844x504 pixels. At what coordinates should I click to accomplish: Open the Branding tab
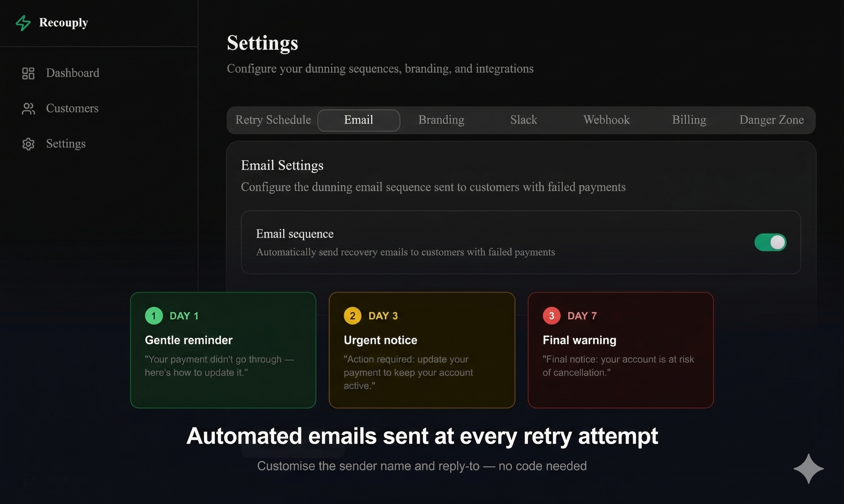(x=441, y=120)
